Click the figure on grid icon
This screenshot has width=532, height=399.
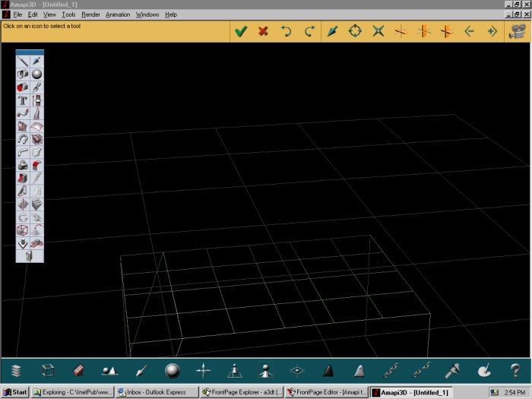click(x=234, y=371)
